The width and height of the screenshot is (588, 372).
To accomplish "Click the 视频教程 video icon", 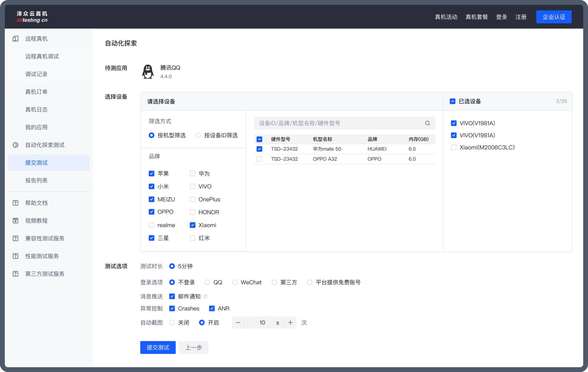I will tap(15, 221).
